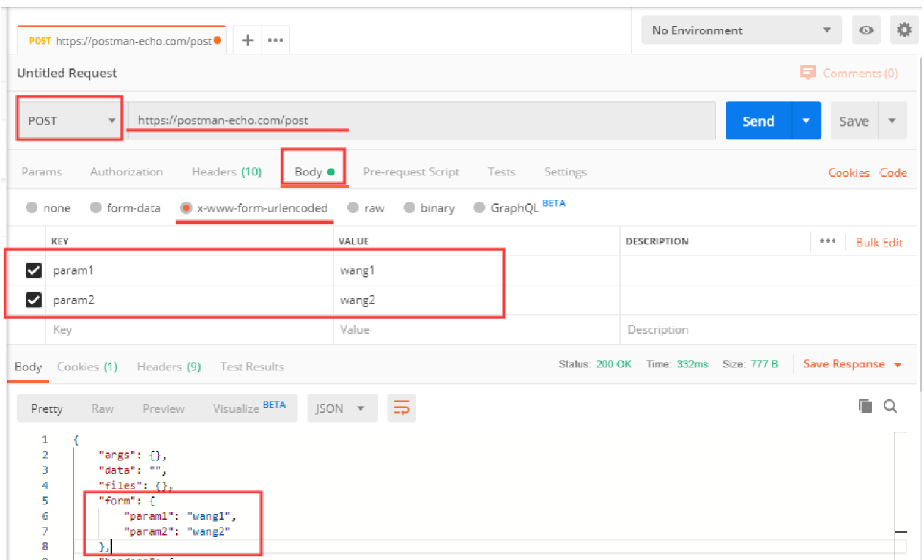Viewport: 924px width, 560px height.
Task: Switch to the Pre-request Script tab
Action: tap(411, 172)
